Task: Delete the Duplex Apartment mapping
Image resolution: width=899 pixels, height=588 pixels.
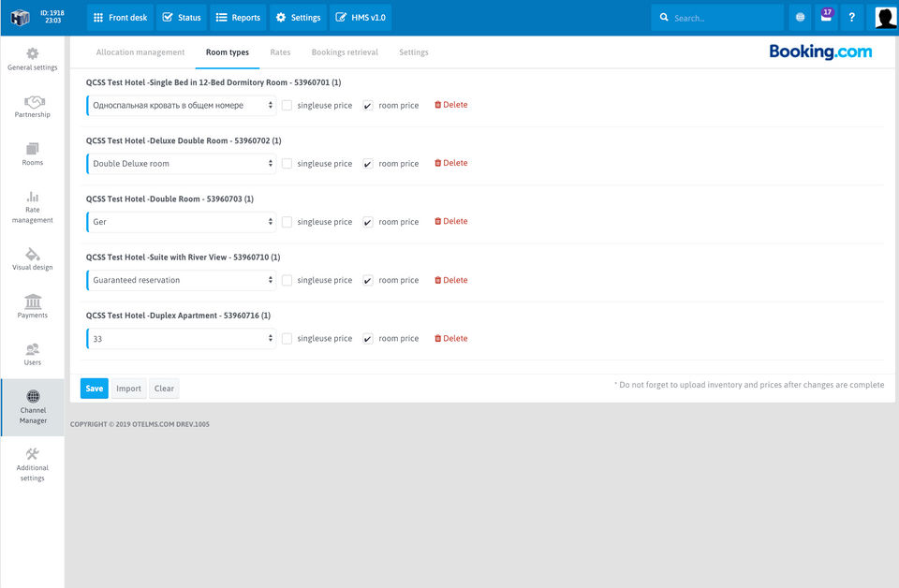Action: point(451,339)
